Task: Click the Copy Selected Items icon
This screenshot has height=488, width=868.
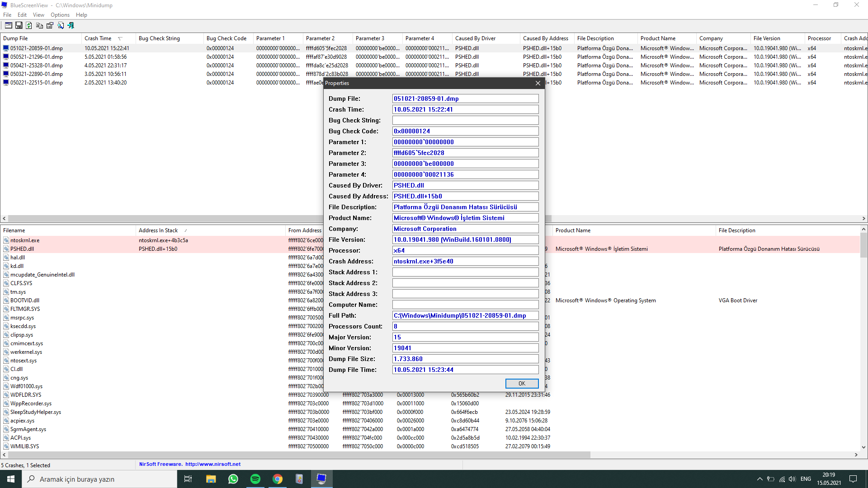Action: 39,26
